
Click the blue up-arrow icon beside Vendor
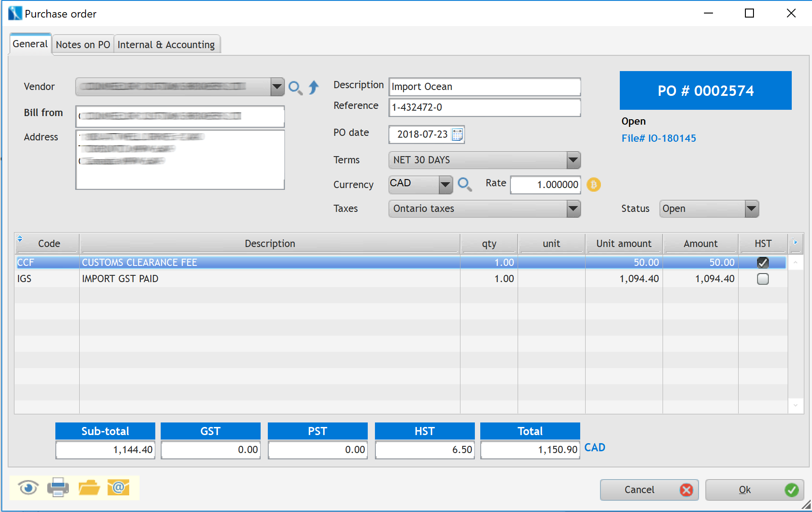pos(314,87)
